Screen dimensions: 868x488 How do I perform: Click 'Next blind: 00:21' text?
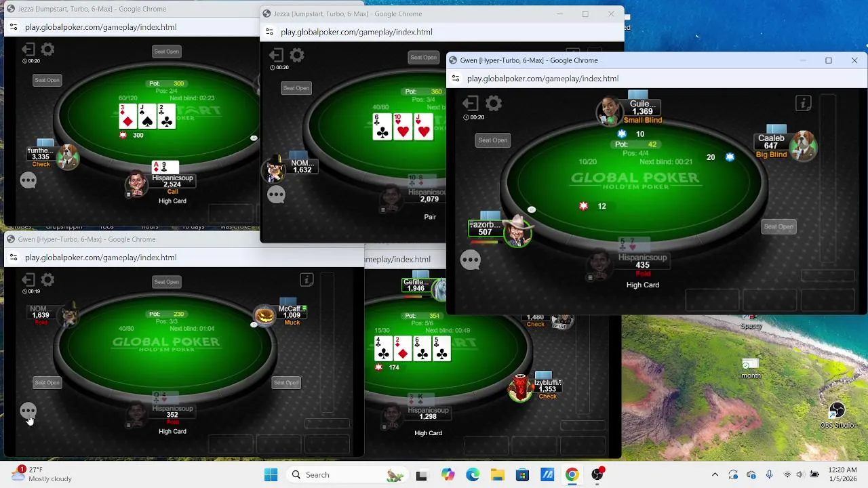666,162
